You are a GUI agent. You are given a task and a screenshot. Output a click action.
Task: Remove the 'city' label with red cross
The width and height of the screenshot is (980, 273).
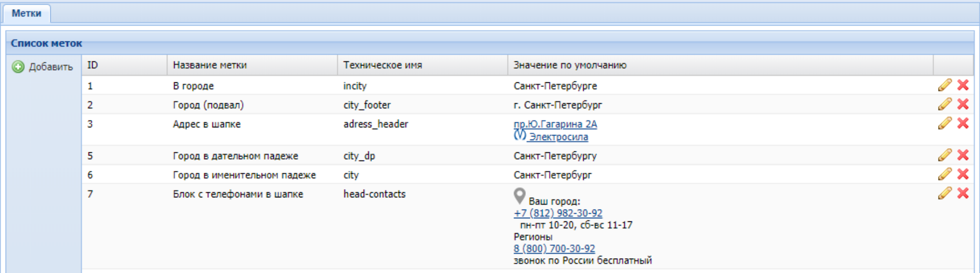pos(963,174)
